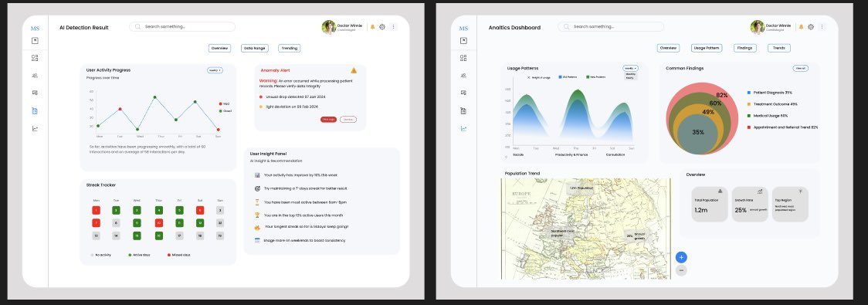The width and height of the screenshot is (868, 305).
Task: Open three-dot menu in Analtics Dashboard window
Action: click(822, 26)
